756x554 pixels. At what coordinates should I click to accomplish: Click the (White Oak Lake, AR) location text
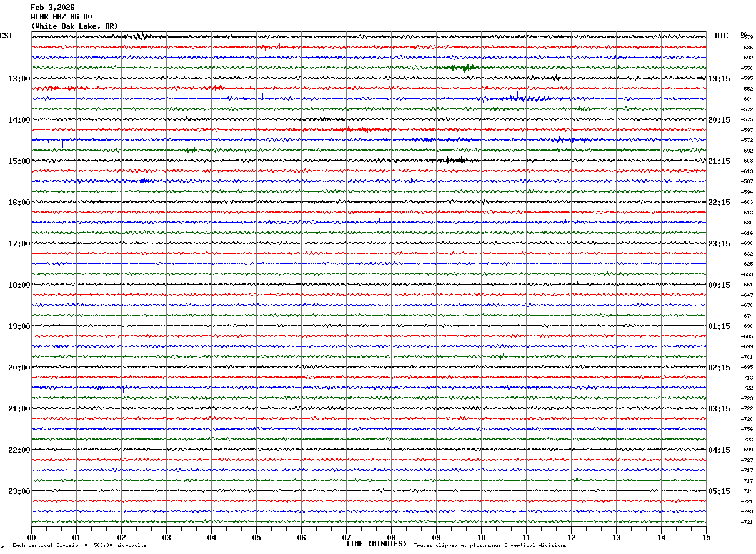[74, 26]
